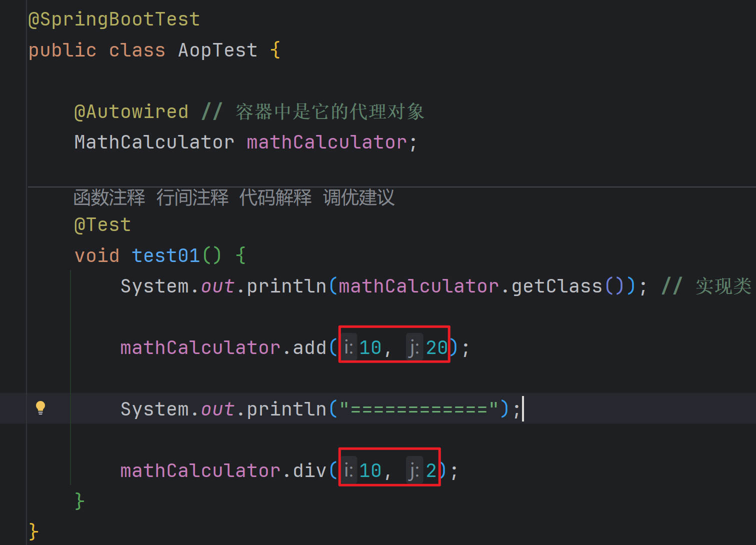The height and width of the screenshot is (545, 756).
Task: Click the 容器中是它的代理对象 comment
Action: tap(330, 111)
